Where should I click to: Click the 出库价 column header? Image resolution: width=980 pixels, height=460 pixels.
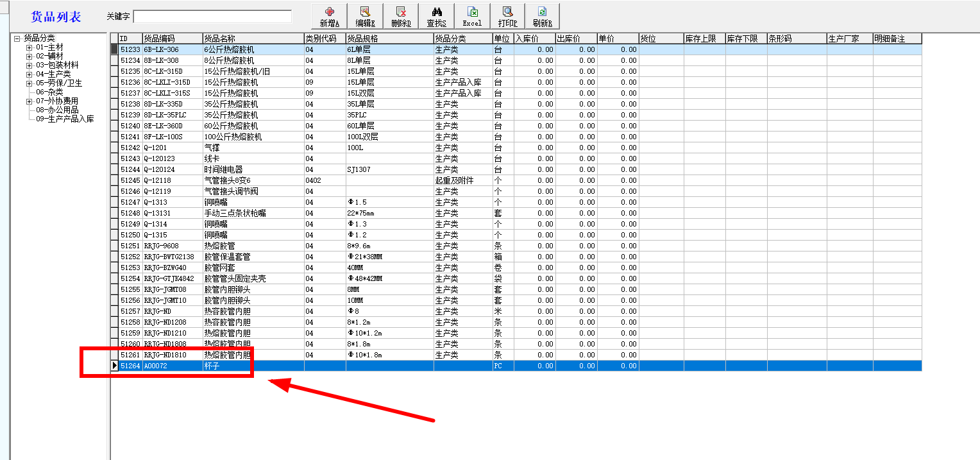[x=575, y=38]
